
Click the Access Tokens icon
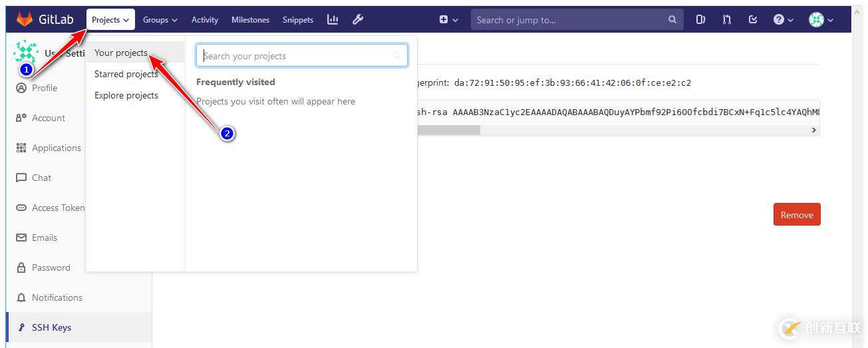click(x=21, y=208)
